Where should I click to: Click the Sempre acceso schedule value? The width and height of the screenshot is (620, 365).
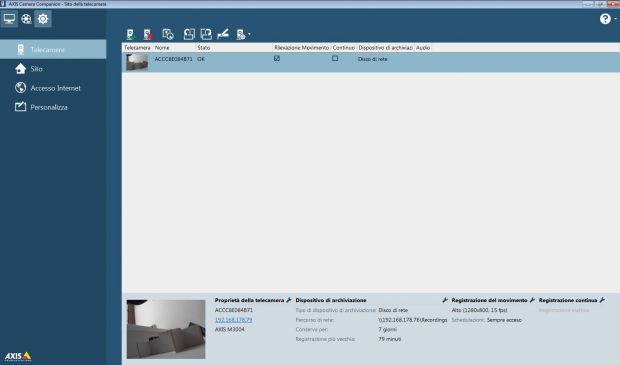pos(504,320)
